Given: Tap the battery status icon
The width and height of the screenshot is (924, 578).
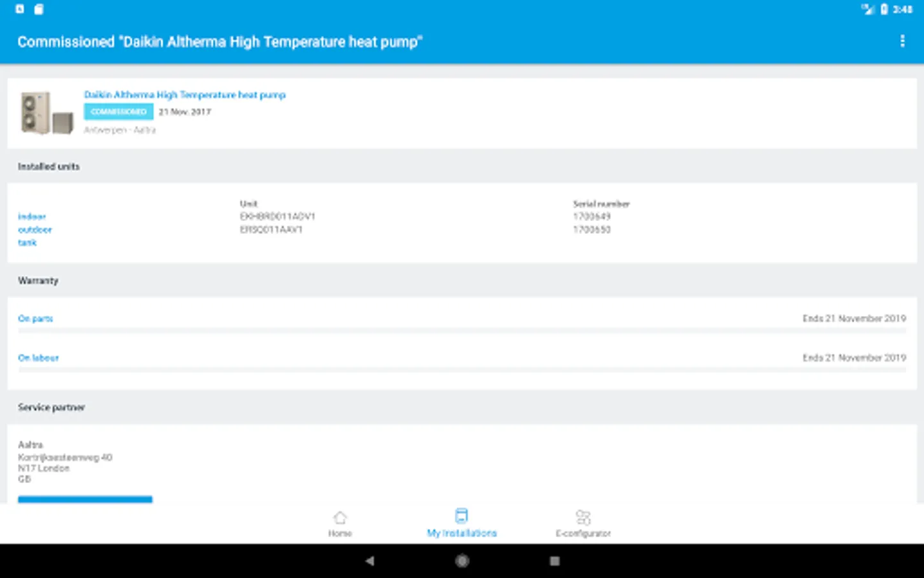Looking at the screenshot, I should [x=884, y=9].
